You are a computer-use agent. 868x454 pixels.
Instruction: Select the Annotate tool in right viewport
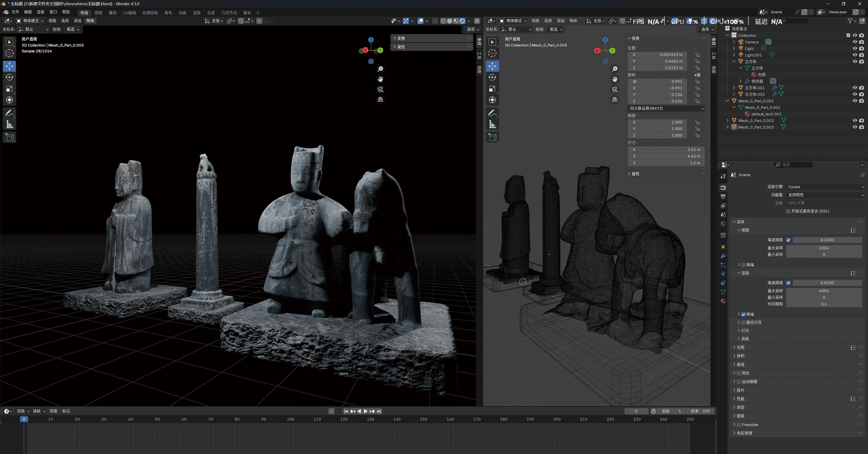click(492, 113)
